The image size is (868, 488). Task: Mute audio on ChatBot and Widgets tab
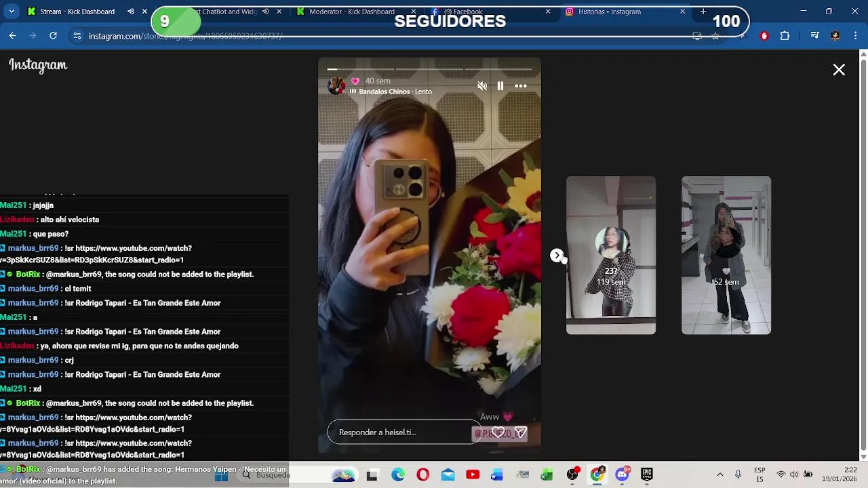click(x=265, y=12)
